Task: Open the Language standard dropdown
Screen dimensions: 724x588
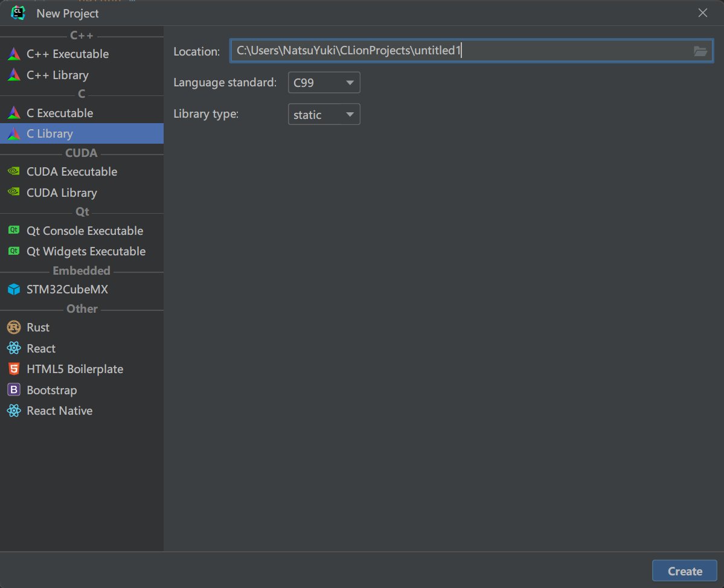Action: pos(324,83)
